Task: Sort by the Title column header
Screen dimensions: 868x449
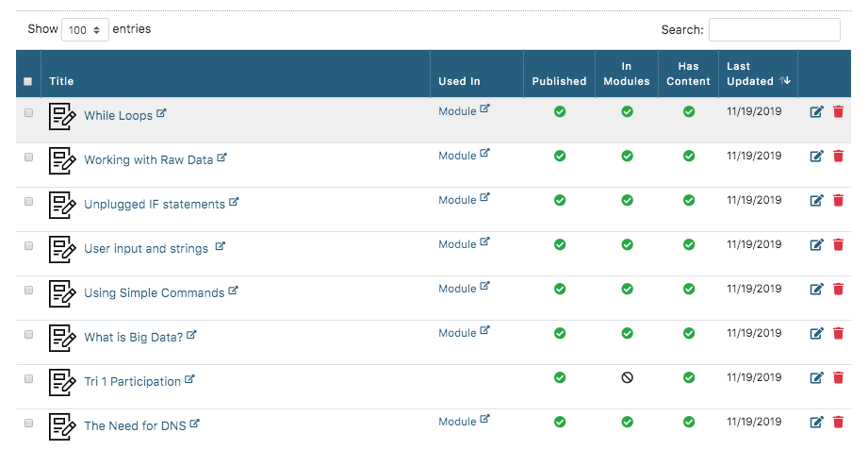Action: (62, 81)
